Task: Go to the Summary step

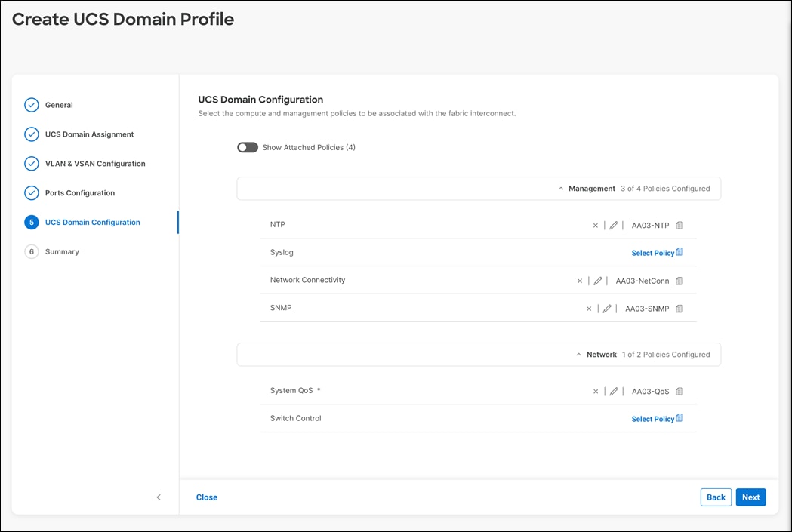Action: click(x=63, y=251)
